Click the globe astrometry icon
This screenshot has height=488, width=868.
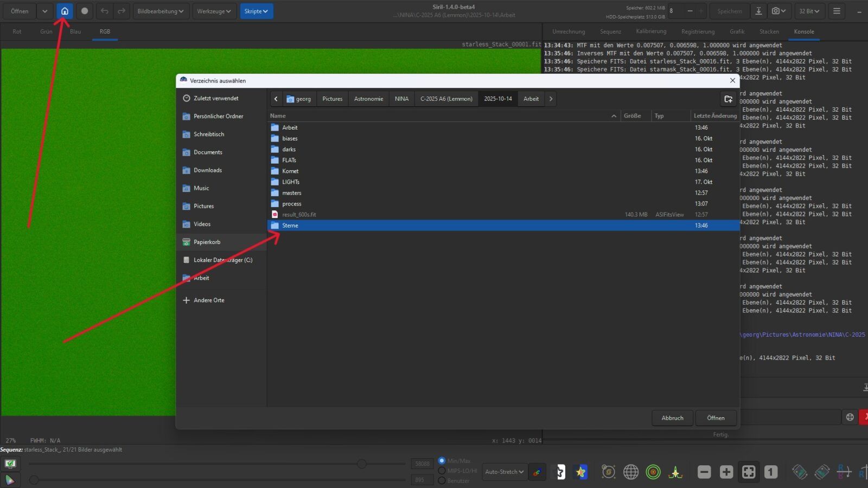tap(631, 472)
